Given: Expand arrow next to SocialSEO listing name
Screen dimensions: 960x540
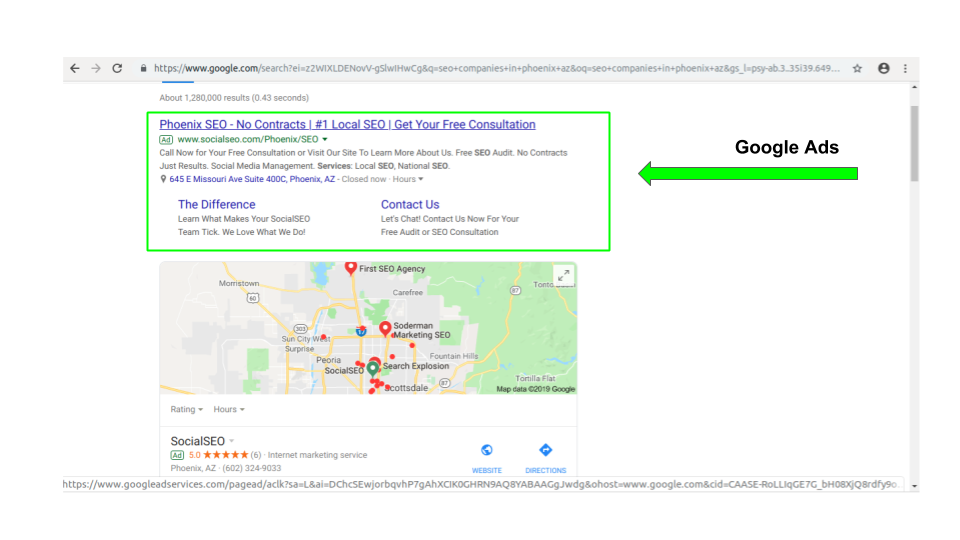Looking at the screenshot, I should 231,441.
